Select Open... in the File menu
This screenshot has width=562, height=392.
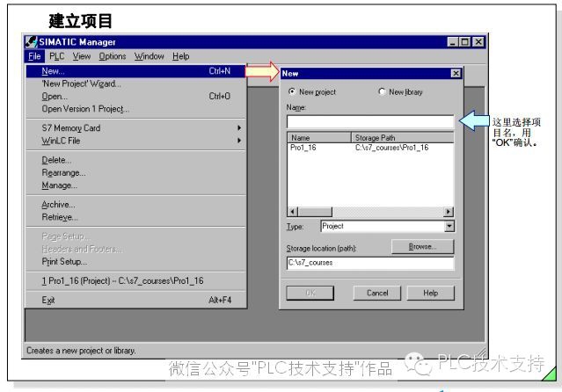pyautogui.click(x=135, y=97)
